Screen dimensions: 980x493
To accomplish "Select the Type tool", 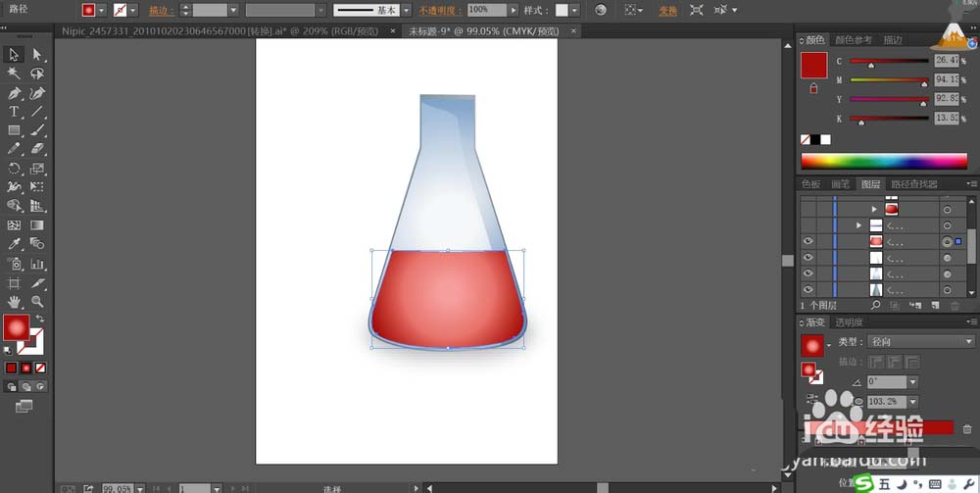I will [14, 112].
